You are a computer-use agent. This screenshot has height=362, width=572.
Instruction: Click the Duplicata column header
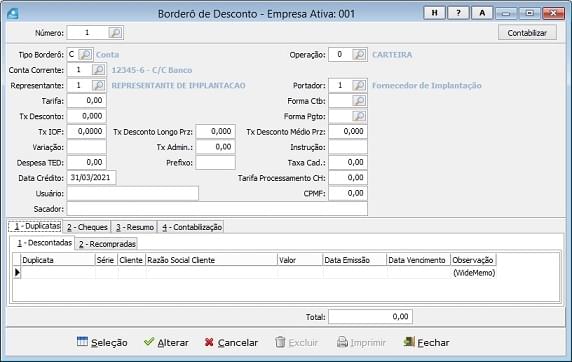(58, 260)
